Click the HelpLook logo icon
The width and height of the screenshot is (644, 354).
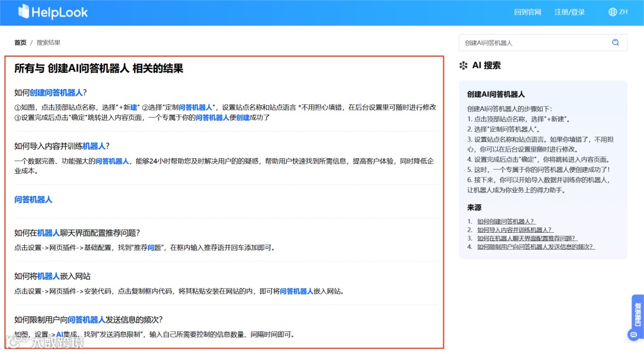coord(24,12)
